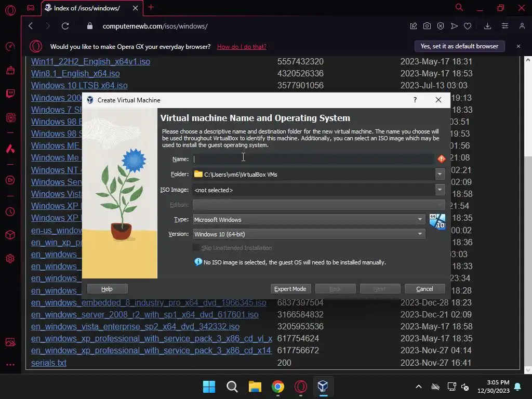Open Windows 10 LTSB x64.iso link
The width and height of the screenshot is (532, 399).
tap(79, 86)
